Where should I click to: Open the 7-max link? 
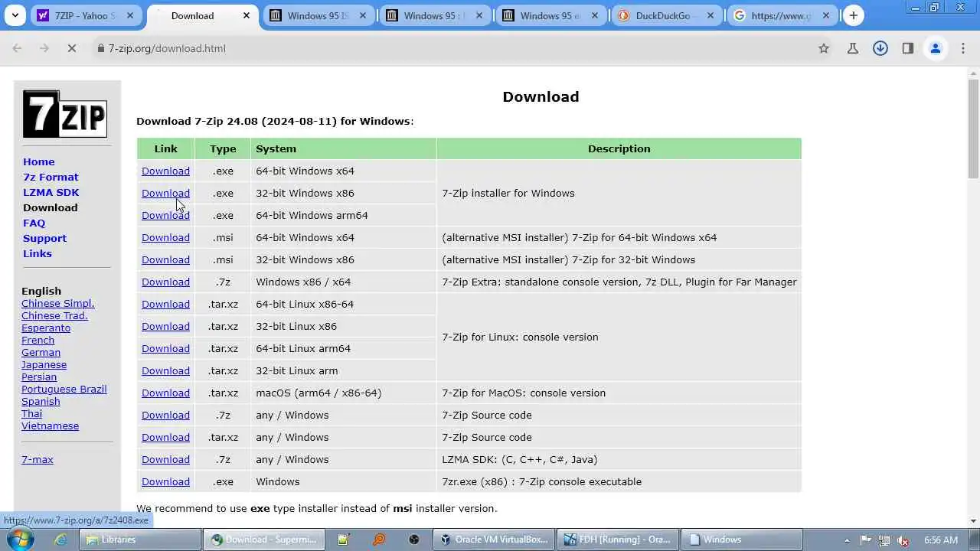(x=38, y=459)
